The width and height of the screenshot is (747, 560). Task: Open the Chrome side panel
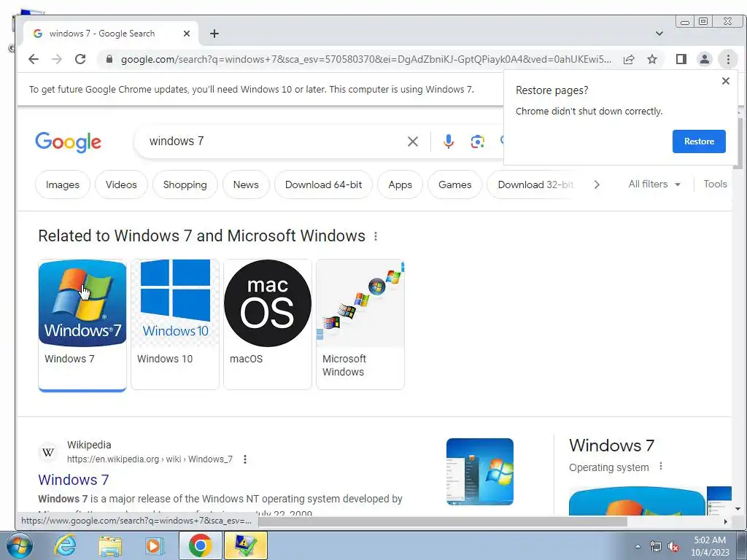[x=681, y=59]
